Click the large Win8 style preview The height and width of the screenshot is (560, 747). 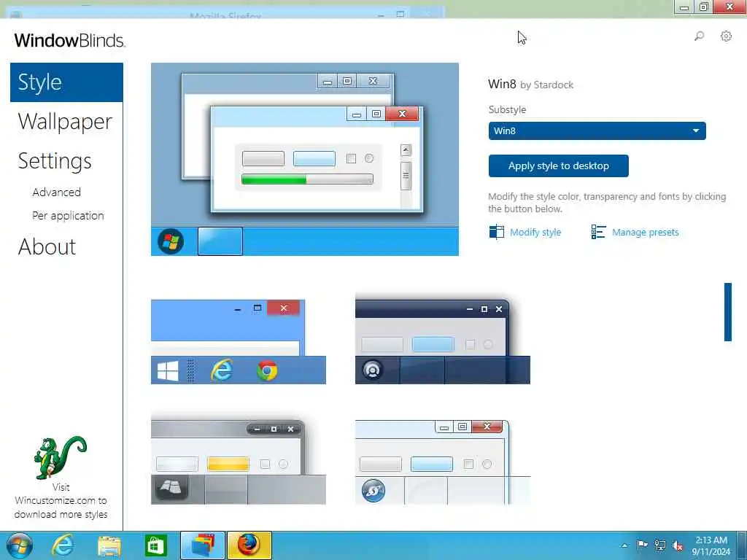[305, 159]
